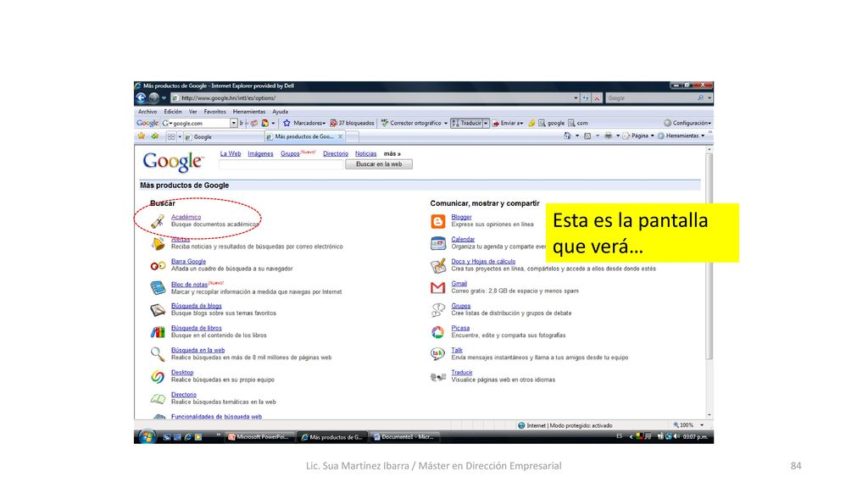Open the Ver menu
Image resolution: width=868 pixels, height=488 pixels.
(x=192, y=112)
